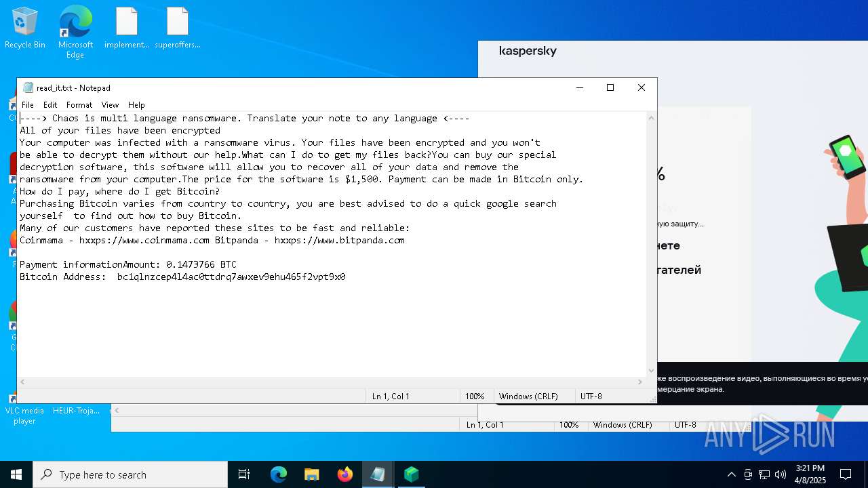Open File Explorer from taskbar

(311, 474)
